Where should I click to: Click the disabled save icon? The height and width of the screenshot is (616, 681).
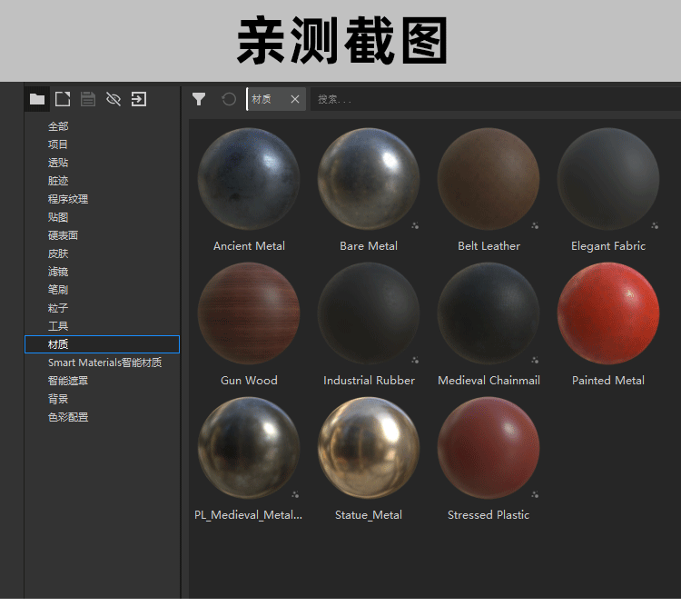tap(88, 99)
